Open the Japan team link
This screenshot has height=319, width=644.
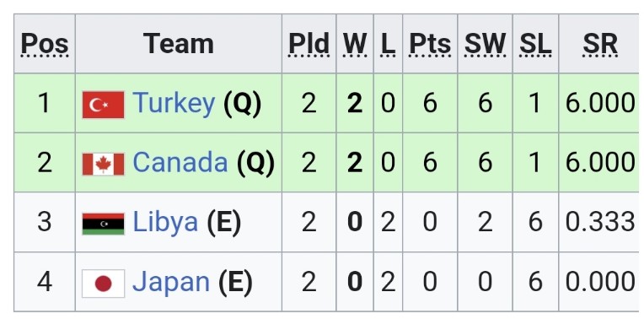click(x=171, y=282)
